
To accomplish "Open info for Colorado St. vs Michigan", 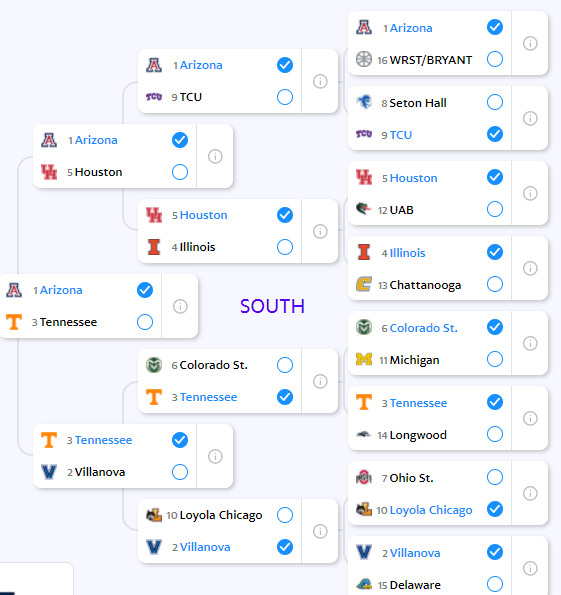I will coord(530,343).
